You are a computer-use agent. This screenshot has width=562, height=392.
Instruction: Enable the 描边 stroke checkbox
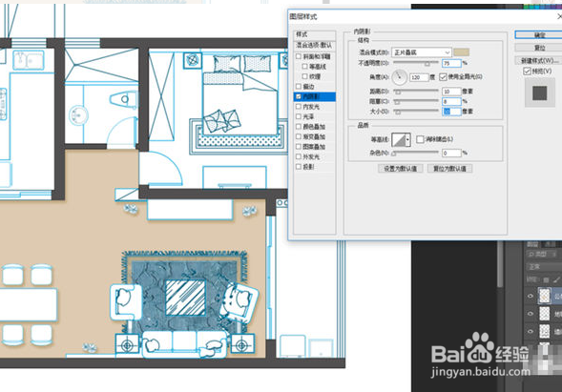tap(299, 87)
